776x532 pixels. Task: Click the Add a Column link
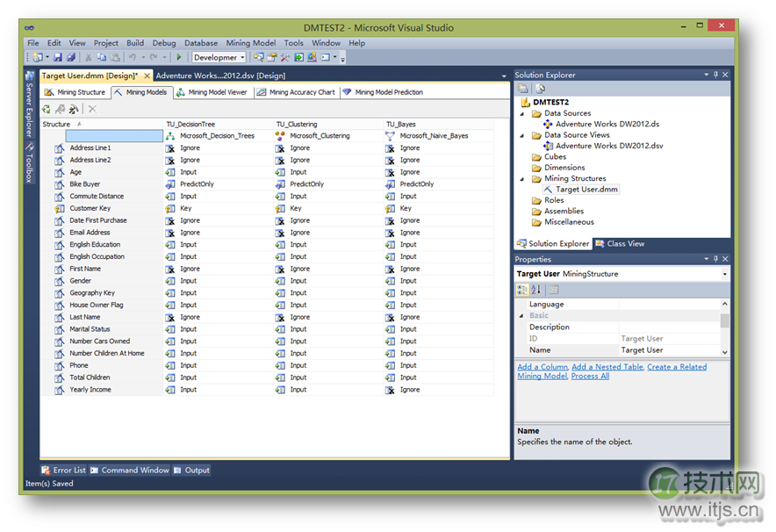point(542,367)
